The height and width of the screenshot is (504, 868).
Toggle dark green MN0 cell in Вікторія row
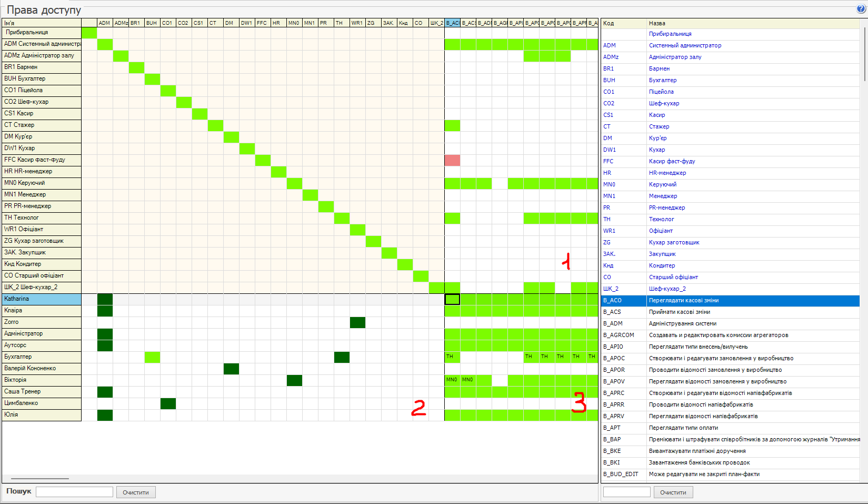[x=294, y=380]
